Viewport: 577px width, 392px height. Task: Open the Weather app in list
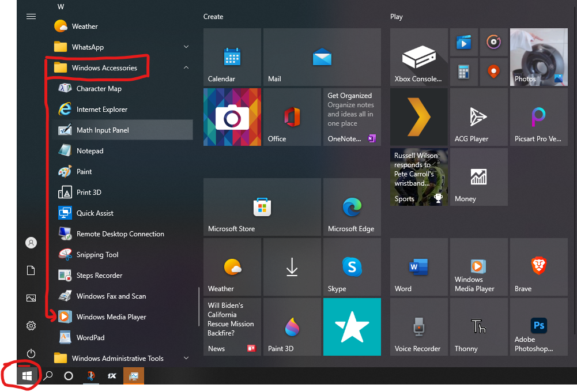[x=122, y=27]
